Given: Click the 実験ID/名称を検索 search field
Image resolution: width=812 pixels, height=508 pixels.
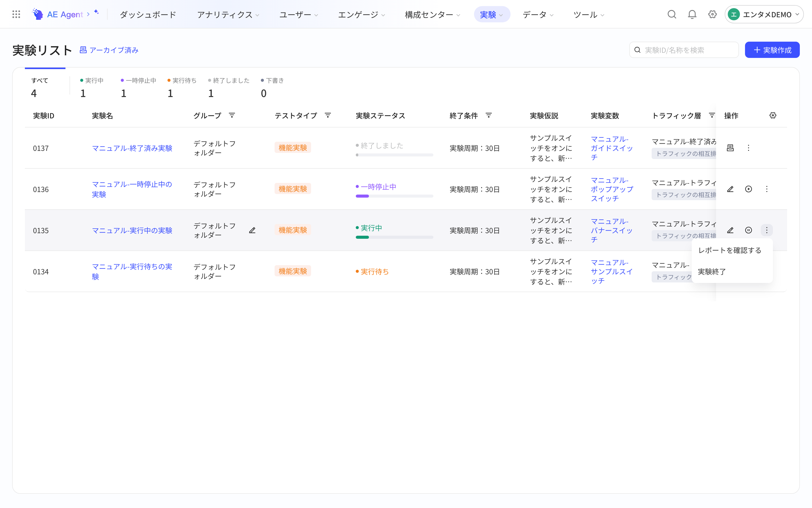Looking at the screenshot, I should [684, 50].
